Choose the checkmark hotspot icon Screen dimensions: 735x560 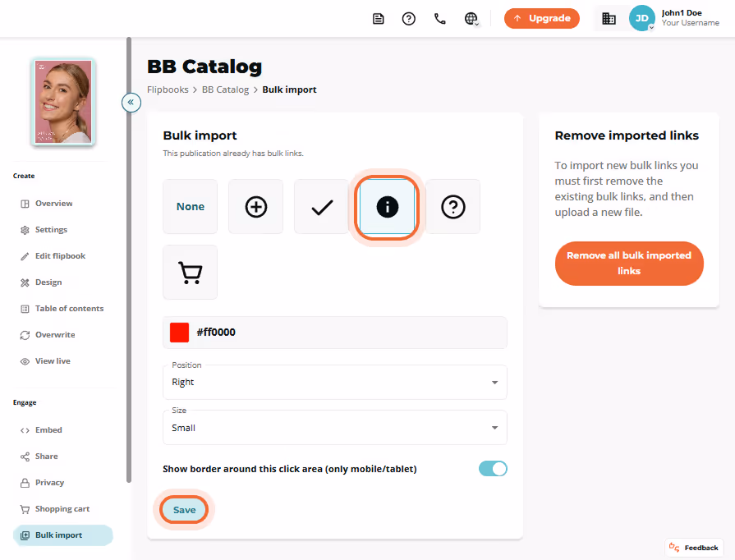pos(322,207)
